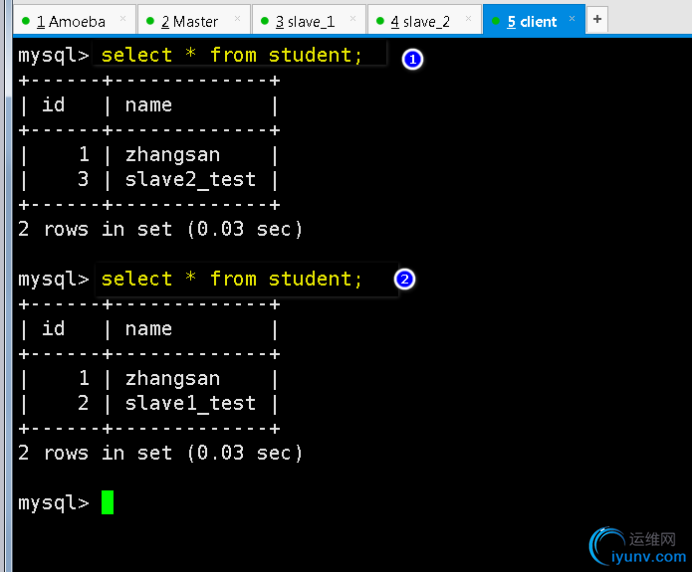Click the first '2 rows in set (0.03 sec)' line
This screenshot has height=573, width=692.
tap(160, 229)
